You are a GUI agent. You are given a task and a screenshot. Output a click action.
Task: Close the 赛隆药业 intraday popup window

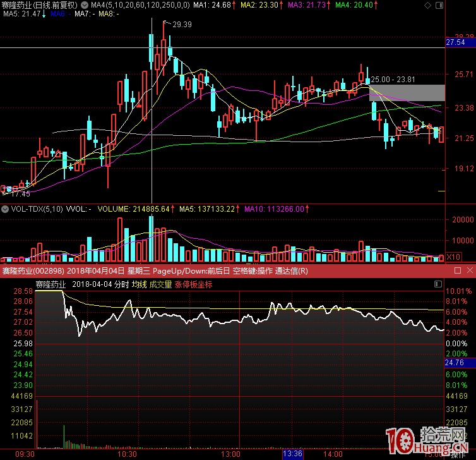pos(470,271)
